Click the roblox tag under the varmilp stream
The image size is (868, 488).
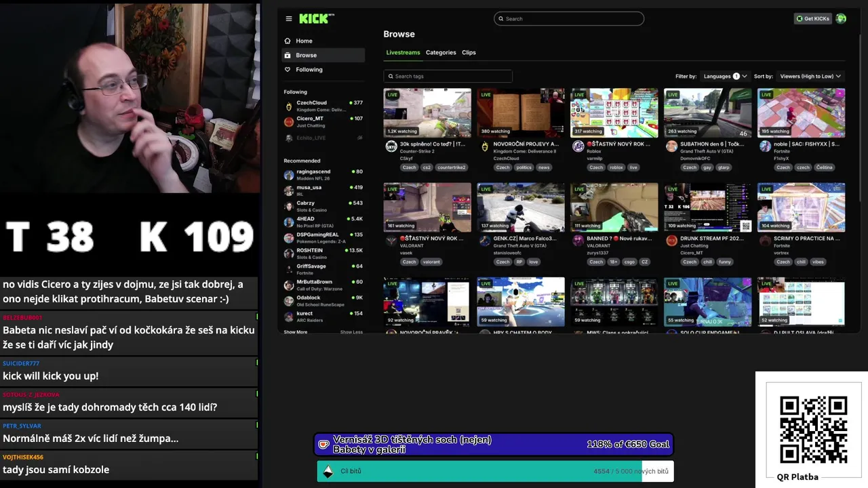coord(616,167)
